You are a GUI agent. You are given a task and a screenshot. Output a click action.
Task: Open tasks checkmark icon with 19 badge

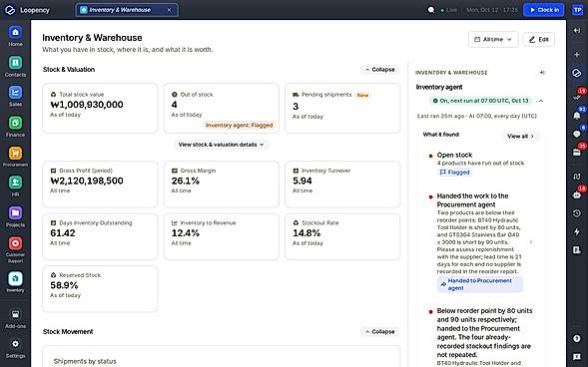coord(577,97)
